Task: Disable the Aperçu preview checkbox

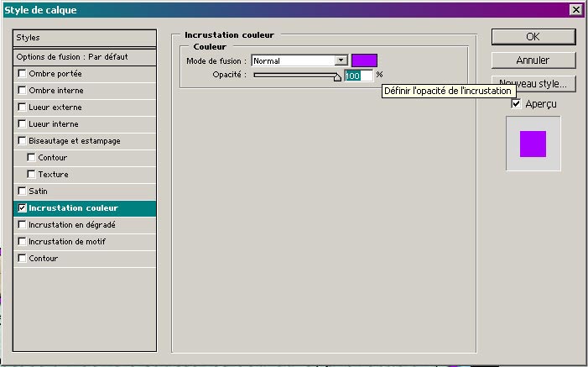Action: point(517,103)
